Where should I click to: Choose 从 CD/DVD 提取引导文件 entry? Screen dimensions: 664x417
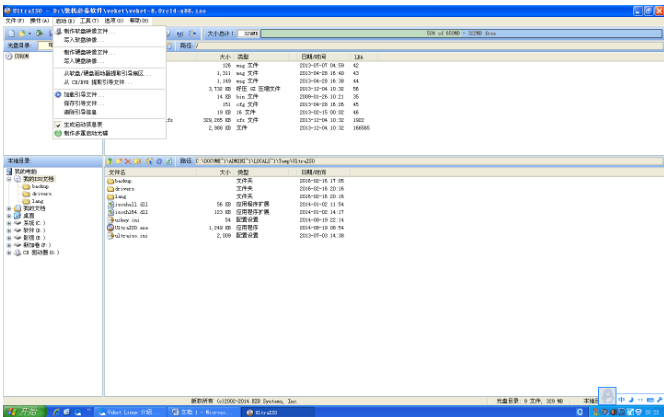110,82
